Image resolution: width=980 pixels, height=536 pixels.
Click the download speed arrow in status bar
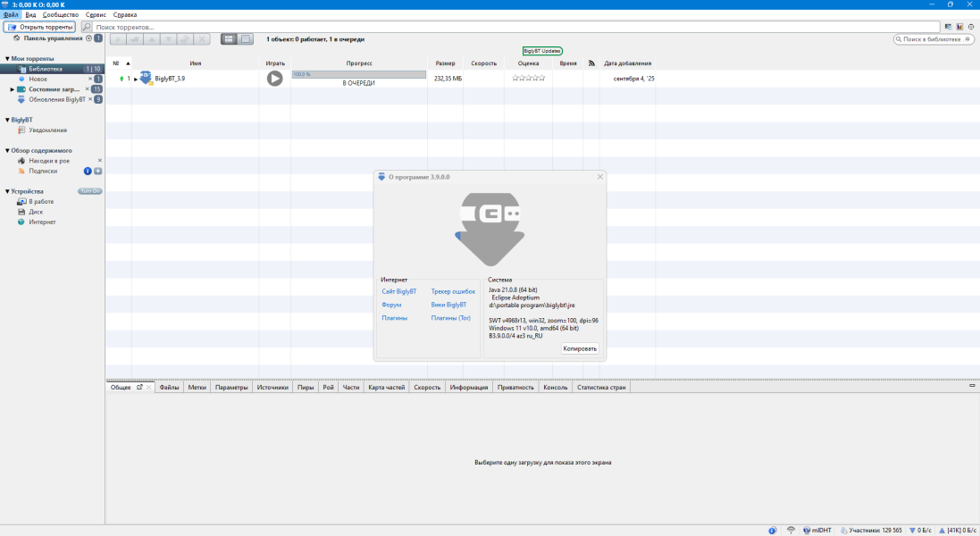910,530
